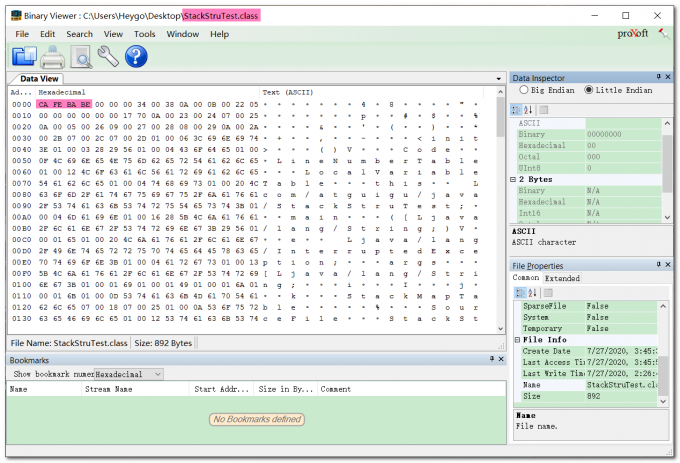
Task: Pin the Data Inspector panel
Action: pyautogui.click(x=657, y=77)
